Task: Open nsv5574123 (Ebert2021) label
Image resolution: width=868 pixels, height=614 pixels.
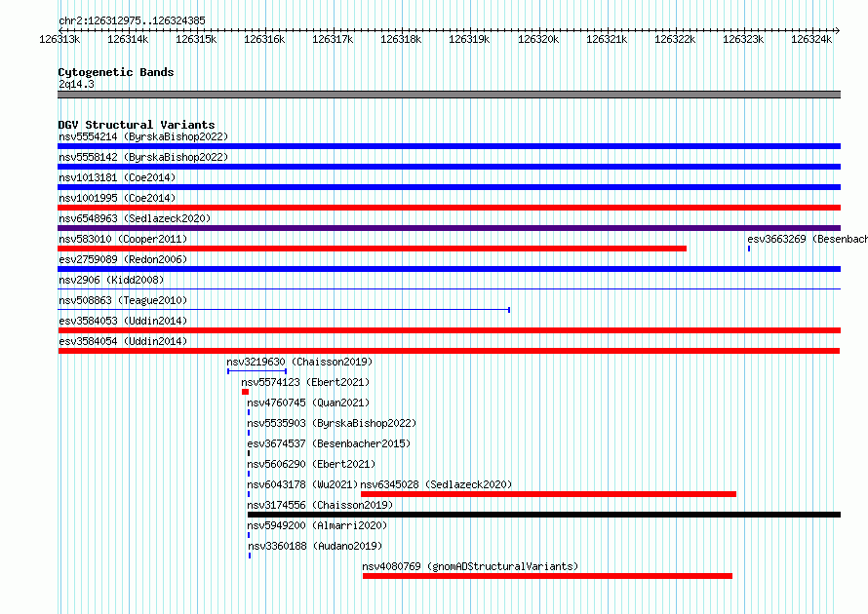Action: tap(305, 382)
